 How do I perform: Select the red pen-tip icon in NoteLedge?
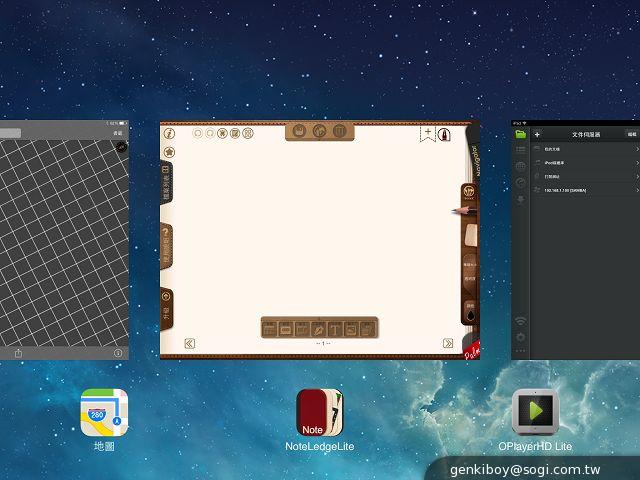click(x=444, y=134)
